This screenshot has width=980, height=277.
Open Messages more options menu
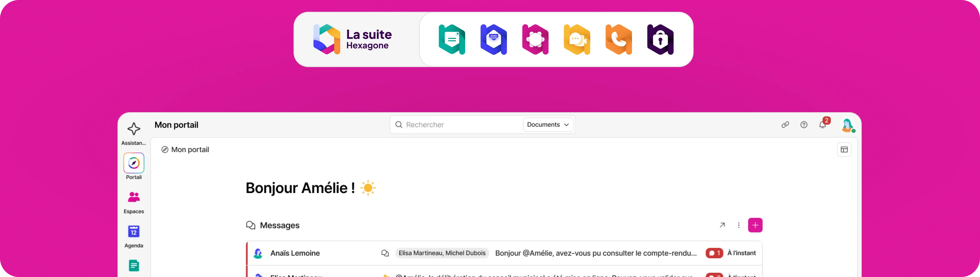(x=739, y=225)
